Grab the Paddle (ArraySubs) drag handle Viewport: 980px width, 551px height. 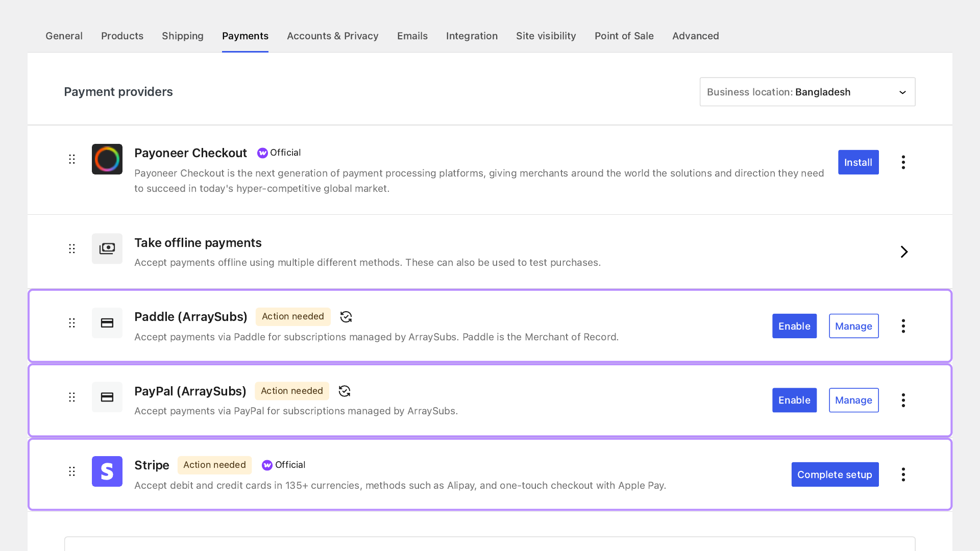pos(72,323)
